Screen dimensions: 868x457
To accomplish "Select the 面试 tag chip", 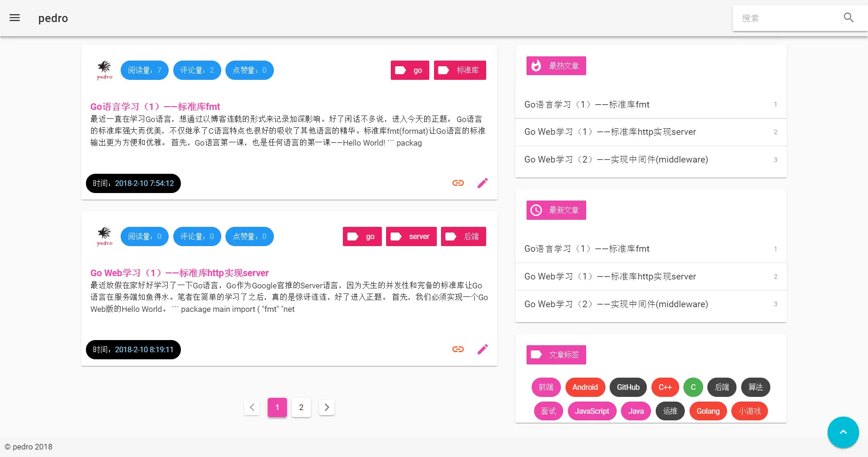I will pos(549,411).
